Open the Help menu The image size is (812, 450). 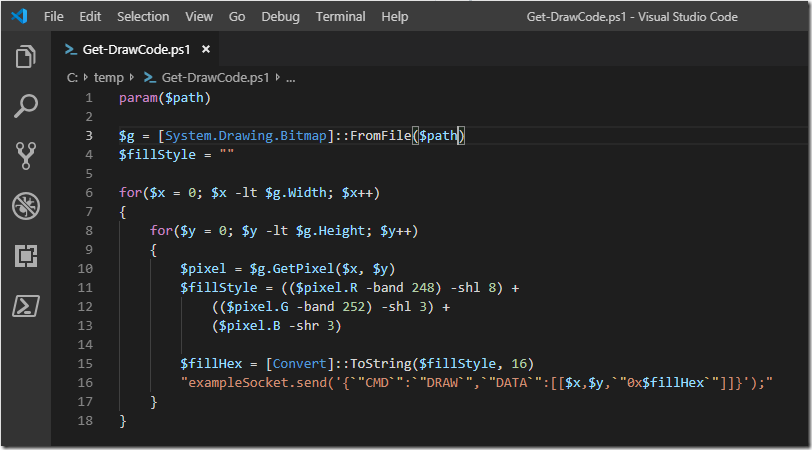click(395, 17)
